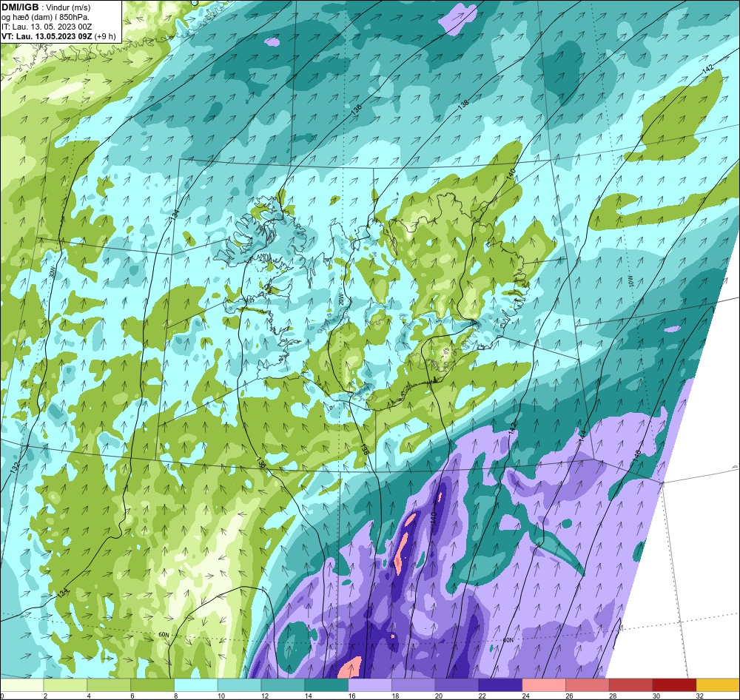Image resolution: width=740 pixels, height=700 pixels.
Task: Click legend tick value '24'
Action: (525, 696)
